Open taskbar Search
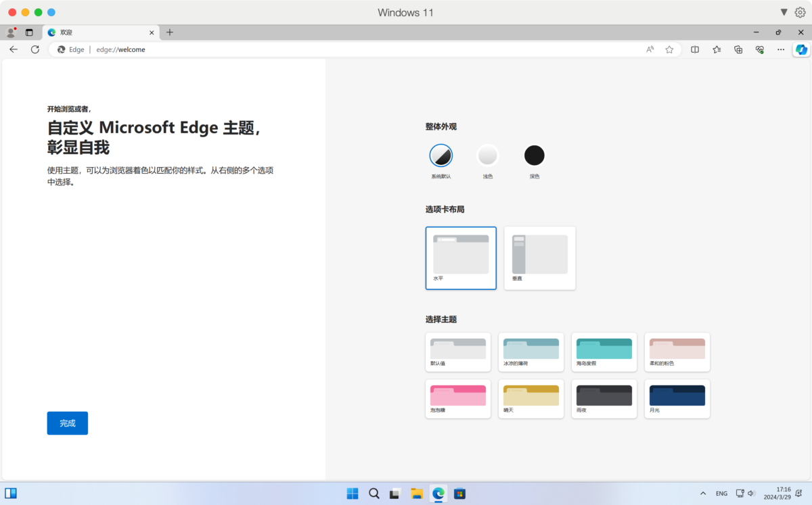 [374, 494]
